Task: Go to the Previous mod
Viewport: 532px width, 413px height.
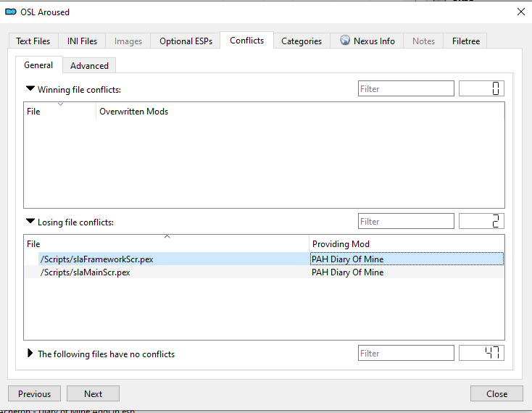Action: [x=34, y=393]
